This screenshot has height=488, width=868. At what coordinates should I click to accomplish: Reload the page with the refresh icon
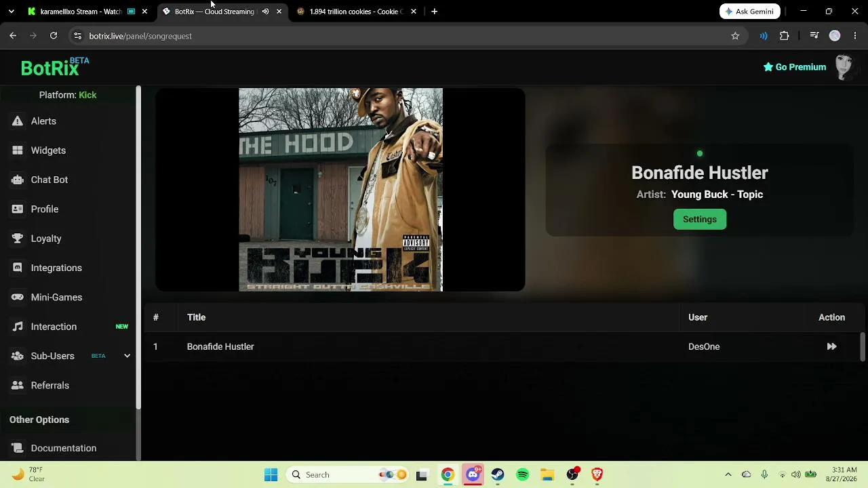54,36
